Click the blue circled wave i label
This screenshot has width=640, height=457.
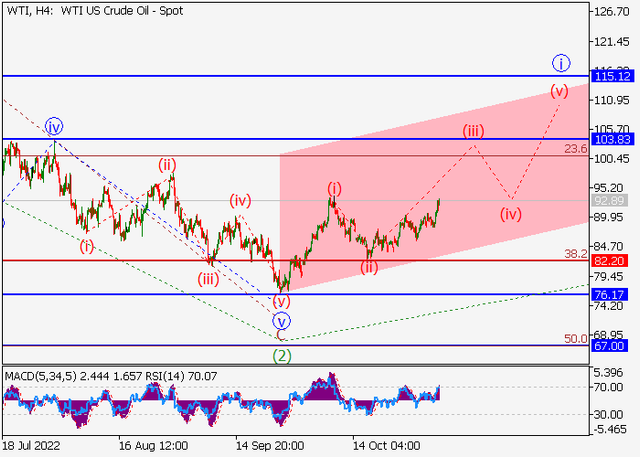(561, 63)
